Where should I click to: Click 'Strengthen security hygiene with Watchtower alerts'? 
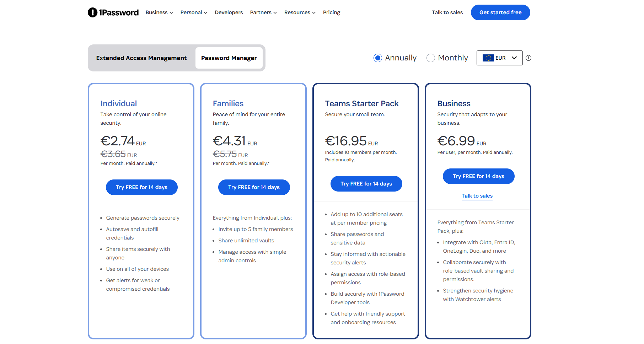click(478, 295)
